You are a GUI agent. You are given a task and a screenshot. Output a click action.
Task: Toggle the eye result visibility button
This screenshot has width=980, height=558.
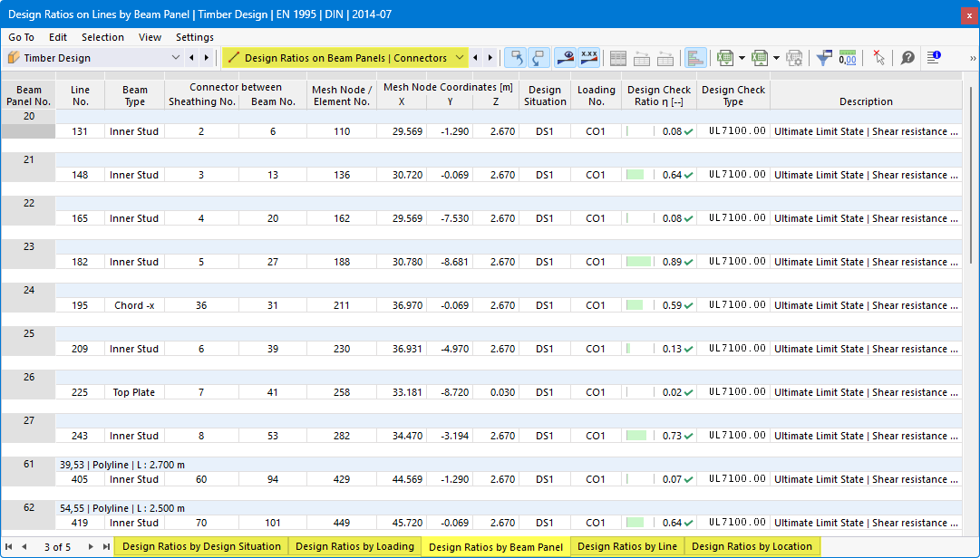coord(566,58)
